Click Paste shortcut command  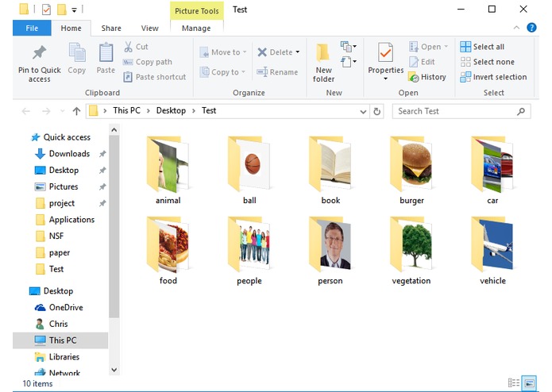[155, 77]
